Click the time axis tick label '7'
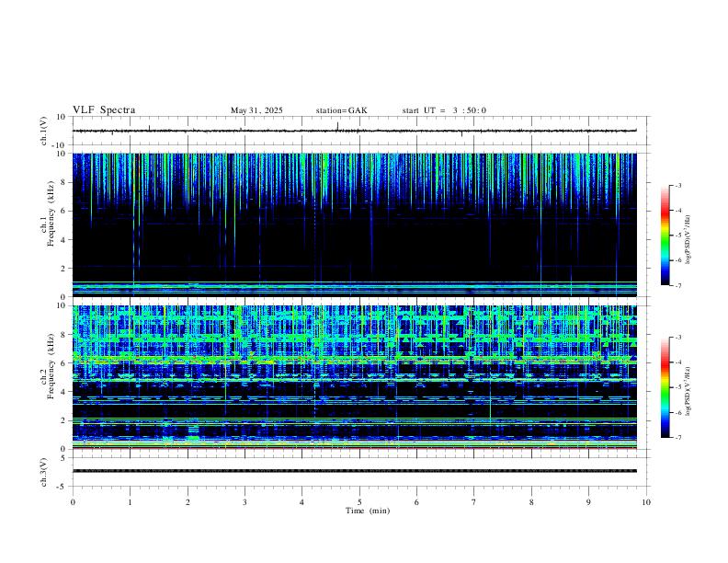Image resolution: width=728 pixels, height=563 pixels. coord(474,502)
